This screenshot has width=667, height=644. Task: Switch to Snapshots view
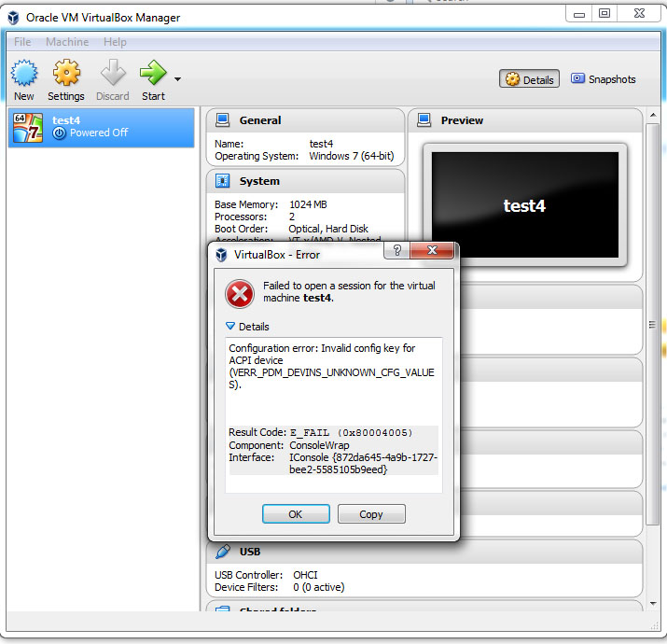pos(603,79)
